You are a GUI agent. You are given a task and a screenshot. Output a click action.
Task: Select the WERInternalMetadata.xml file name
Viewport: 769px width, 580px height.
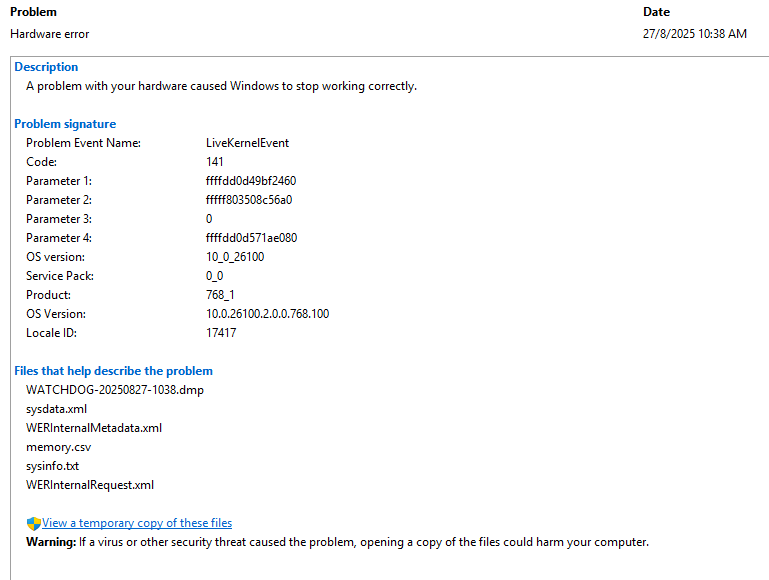(94, 428)
